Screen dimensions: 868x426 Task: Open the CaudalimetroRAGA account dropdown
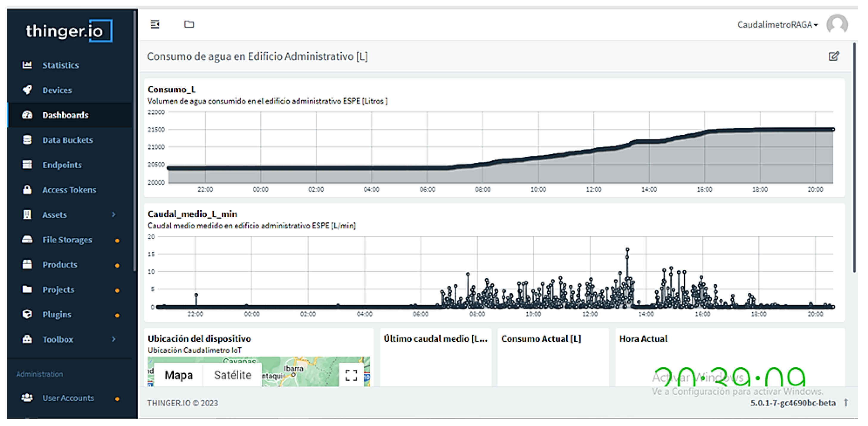[777, 25]
